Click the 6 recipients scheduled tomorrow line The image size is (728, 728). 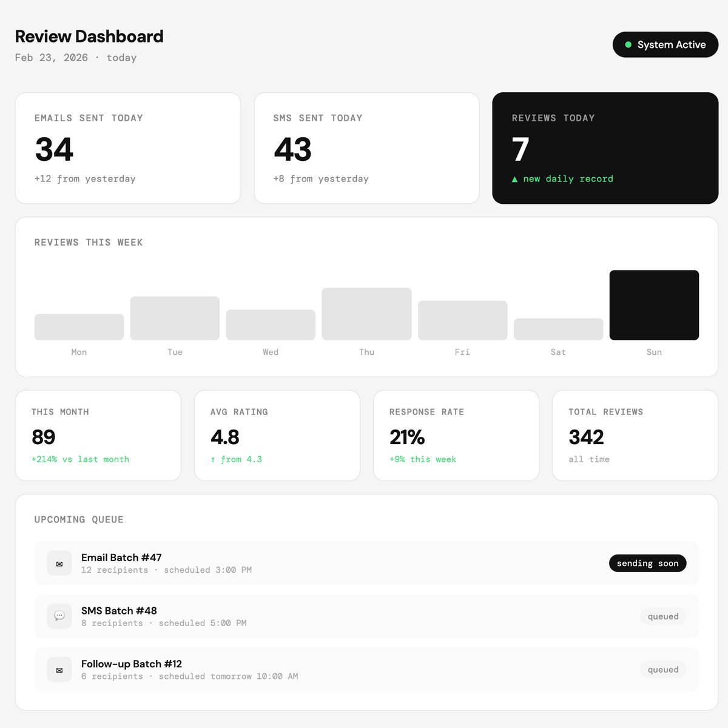[x=190, y=676]
